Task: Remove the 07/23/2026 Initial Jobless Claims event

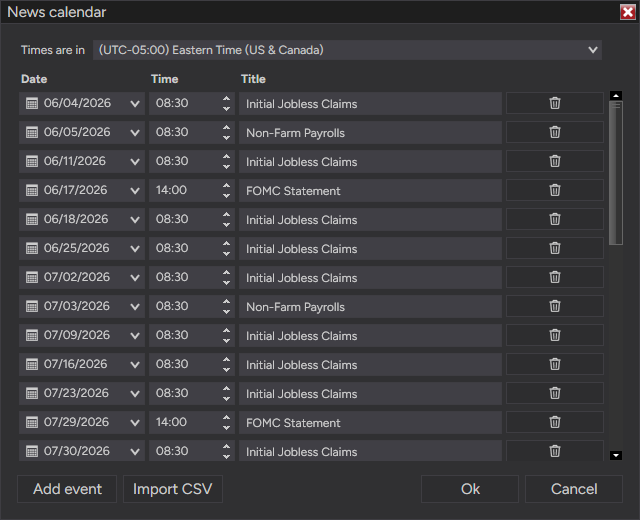Action: pos(555,393)
